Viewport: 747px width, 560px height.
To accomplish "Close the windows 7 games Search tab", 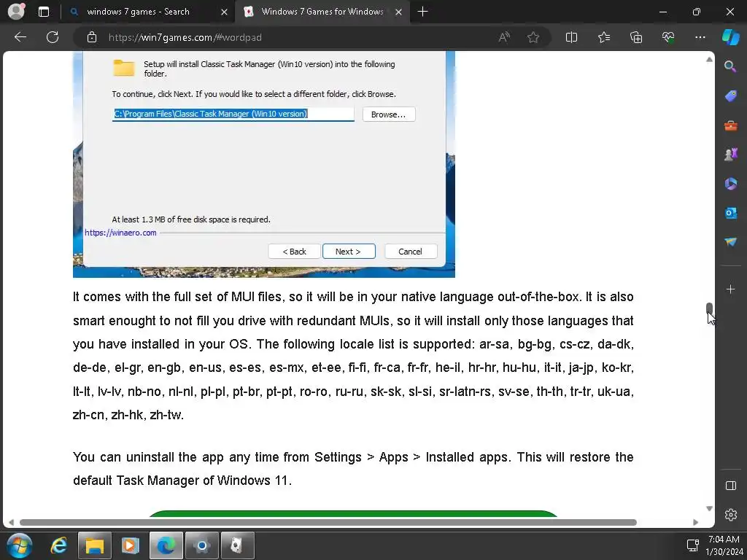I will tap(224, 12).
